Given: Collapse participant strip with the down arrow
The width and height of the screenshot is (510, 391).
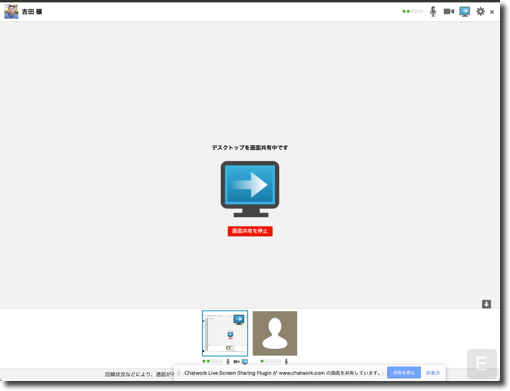Looking at the screenshot, I should 486,304.
